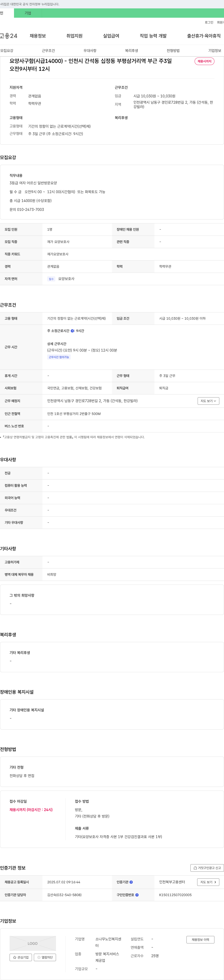Switch to the 기업 tab
This screenshot has height=980, width=224.
click(28, 13)
